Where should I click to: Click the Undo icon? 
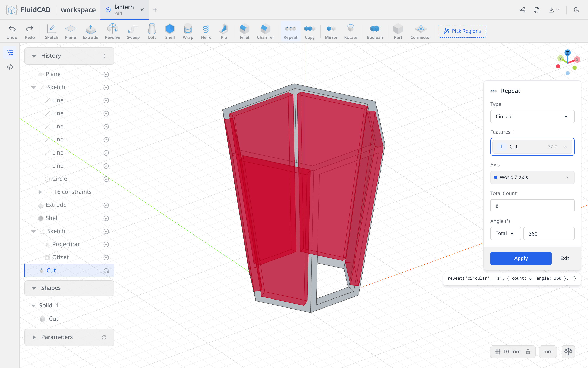[12, 29]
